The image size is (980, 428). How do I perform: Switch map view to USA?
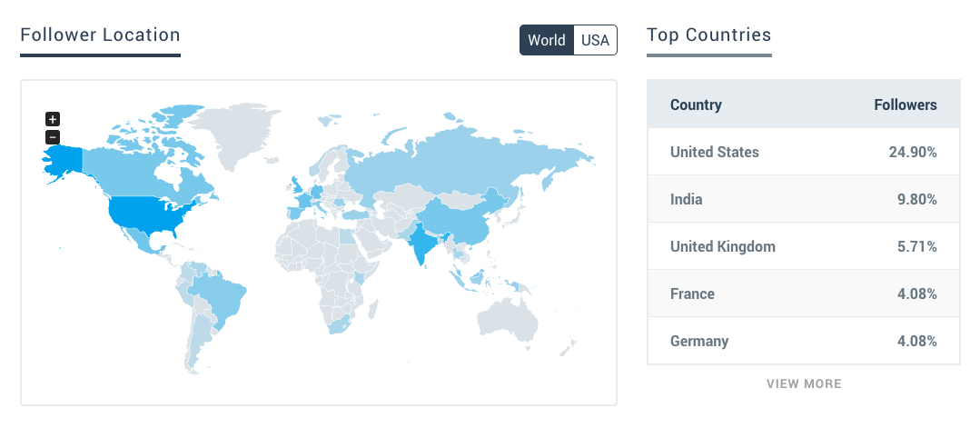tap(595, 40)
